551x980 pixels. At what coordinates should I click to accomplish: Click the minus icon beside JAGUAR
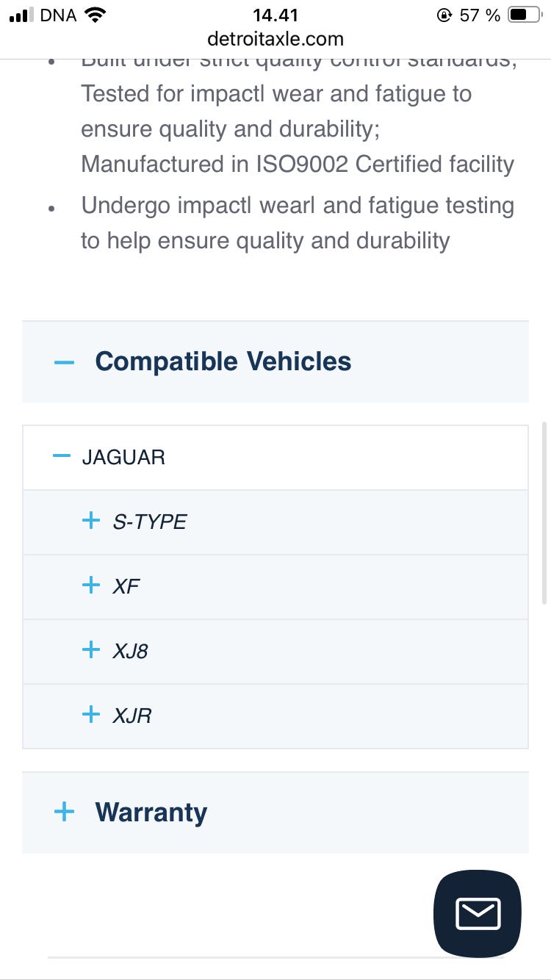coord(62,457)
